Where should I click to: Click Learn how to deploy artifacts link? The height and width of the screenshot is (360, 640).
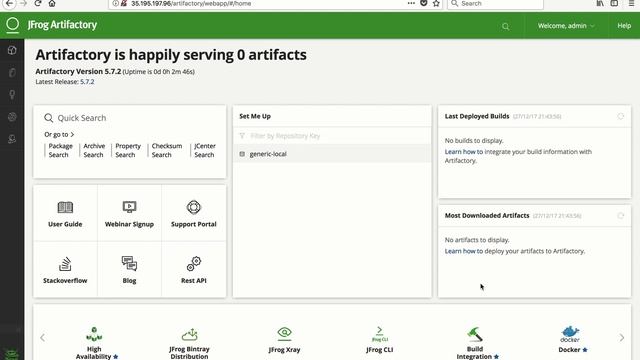(464, 251)
